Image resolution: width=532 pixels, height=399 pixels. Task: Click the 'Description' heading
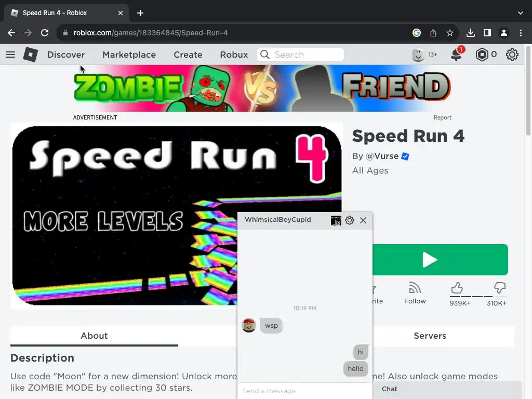pos(42,358)
